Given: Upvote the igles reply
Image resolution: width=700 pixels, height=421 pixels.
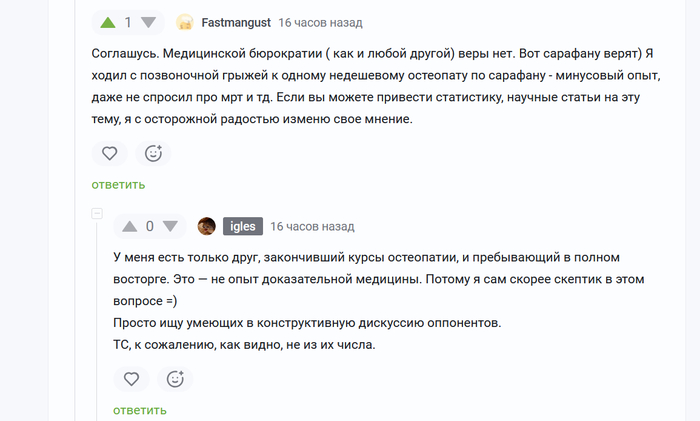Looking at the screenshot, I should [129, 226].
